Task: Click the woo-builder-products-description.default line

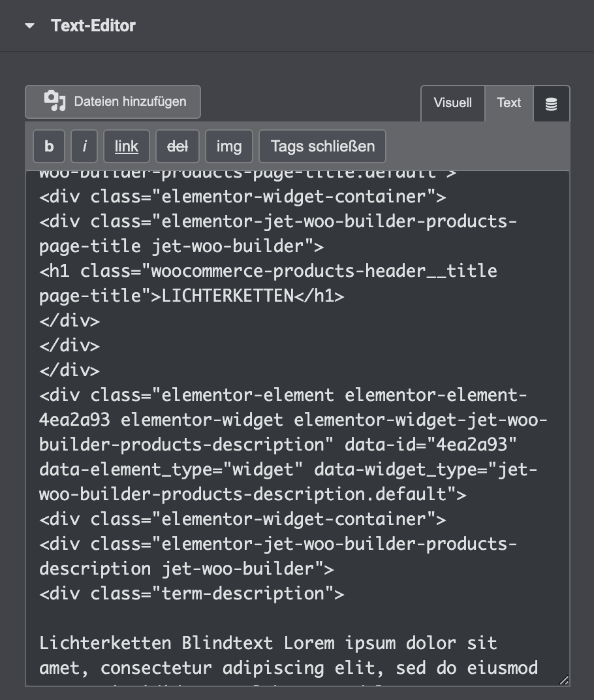Action: [x=253, y=495]
